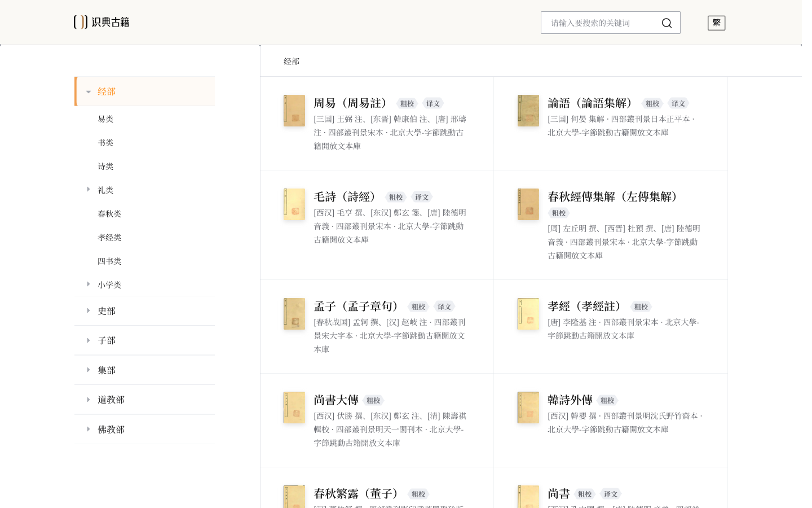Image resolution: width=812 pixels, height=508 pixels.
Task: Open the 春秋繁露（董子）title link
Action: (359, 494)
